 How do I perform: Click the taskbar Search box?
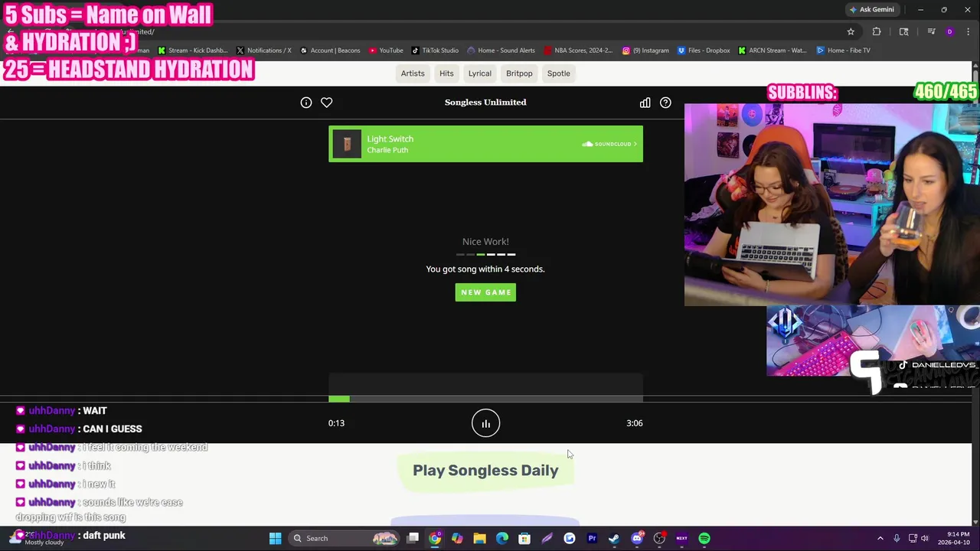[345, 539]
